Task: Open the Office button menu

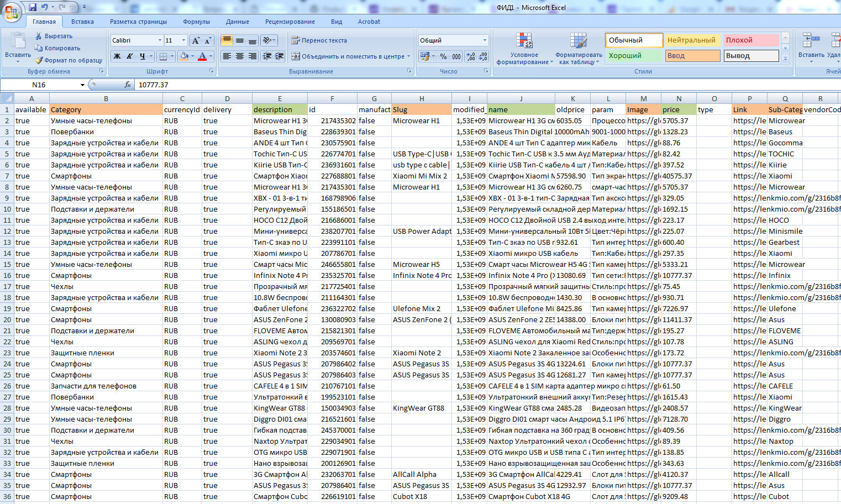Action: point(11,11)
